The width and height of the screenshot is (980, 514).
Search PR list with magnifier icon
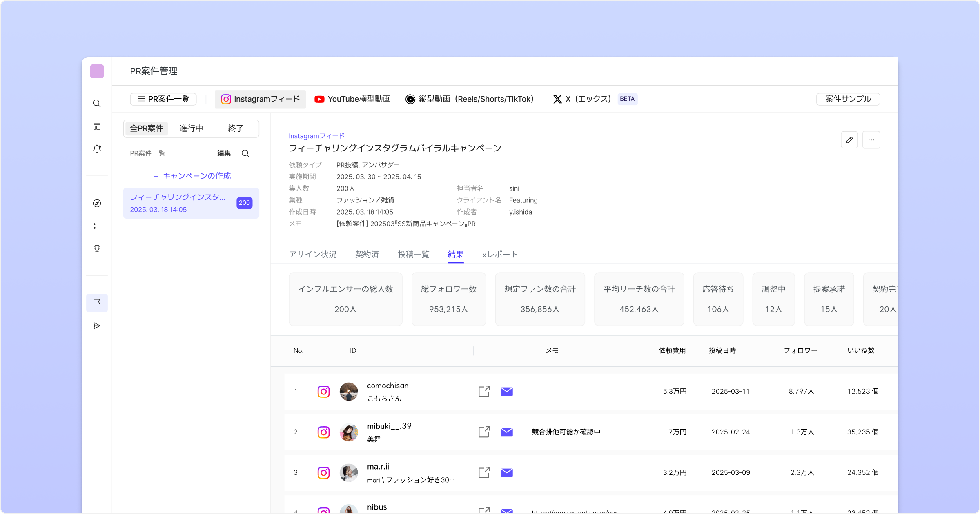(245, 153)
